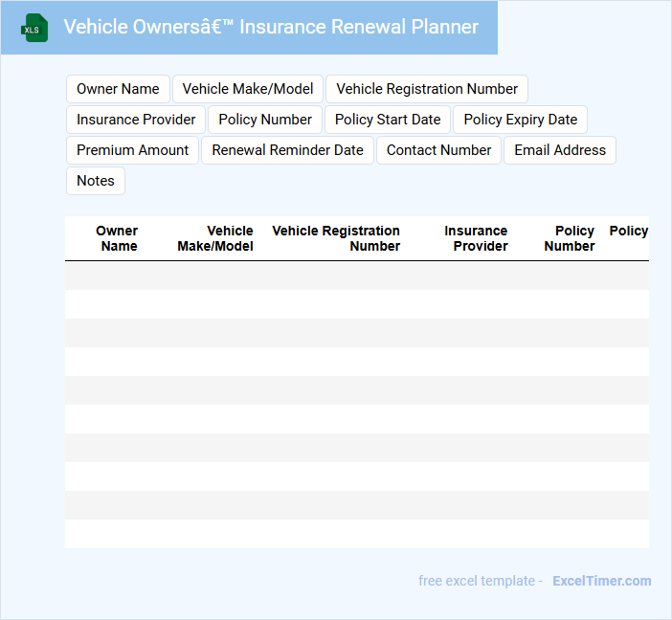Click the Contact Number tag
Image resolution: width=672 pixels, height=620 pixels.
pyautogui.click(x=438, y=150)
